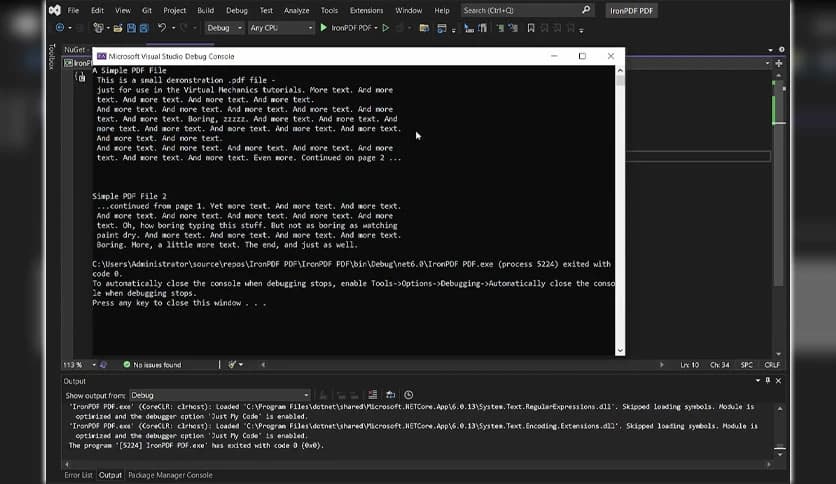The width and height of the screenshot is (836, 484).
Task: Open the Edit menu
Action: [97, 10]
